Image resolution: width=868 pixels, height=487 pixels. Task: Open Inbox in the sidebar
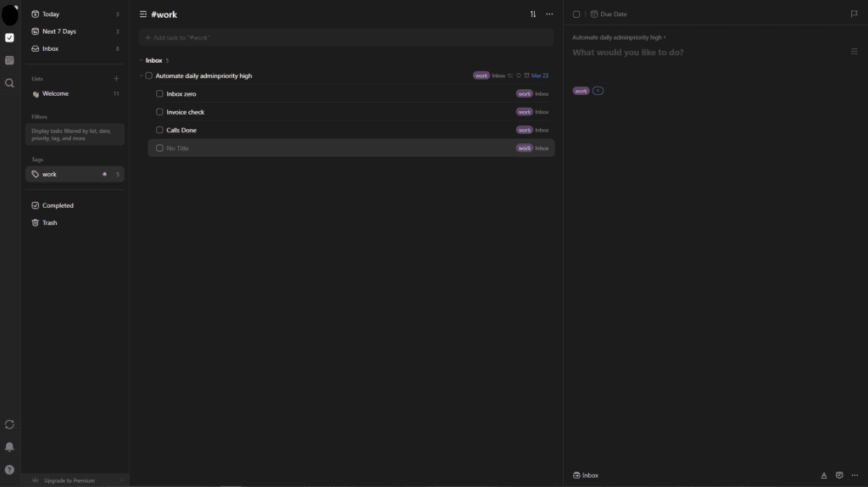pyautogui.click(x=75, y=48)
